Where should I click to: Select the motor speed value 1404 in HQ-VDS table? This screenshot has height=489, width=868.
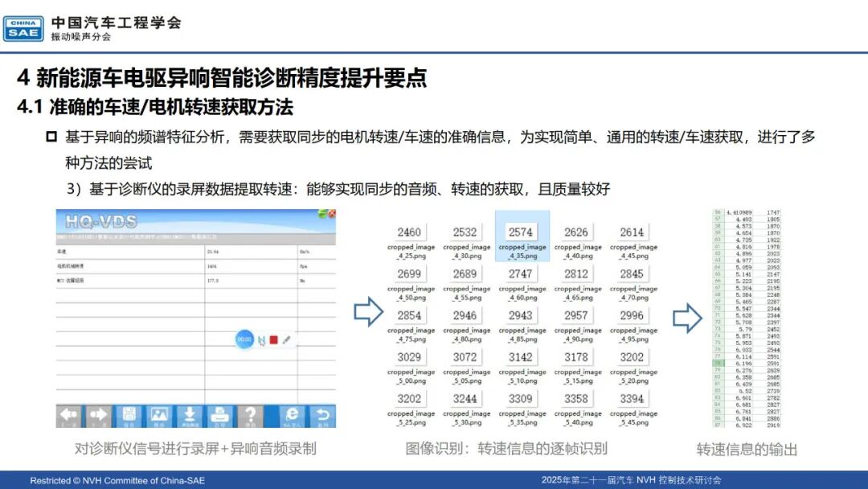tap(211, 266)
